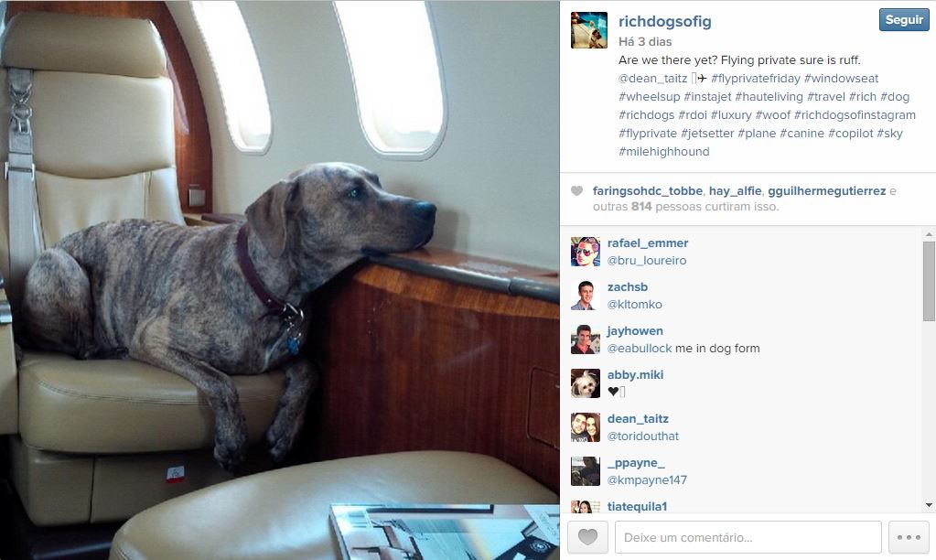Click the dog photo on the jet
This screenshot has height=560, width=936.
279,280
